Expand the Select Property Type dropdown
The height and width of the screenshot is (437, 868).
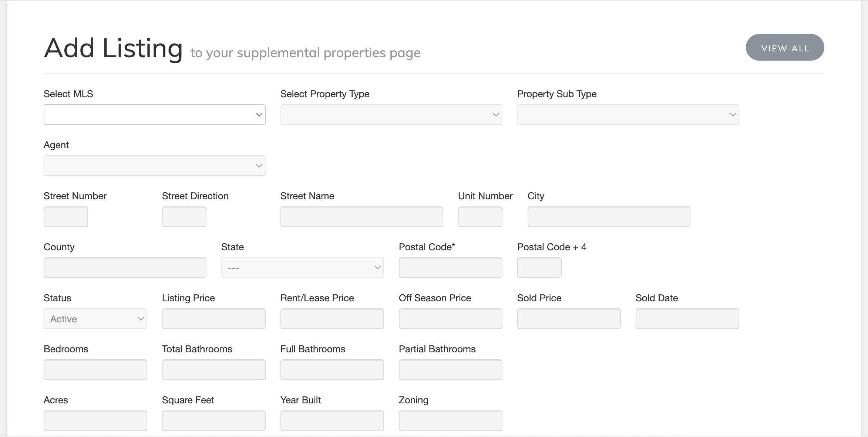[391, 115]
